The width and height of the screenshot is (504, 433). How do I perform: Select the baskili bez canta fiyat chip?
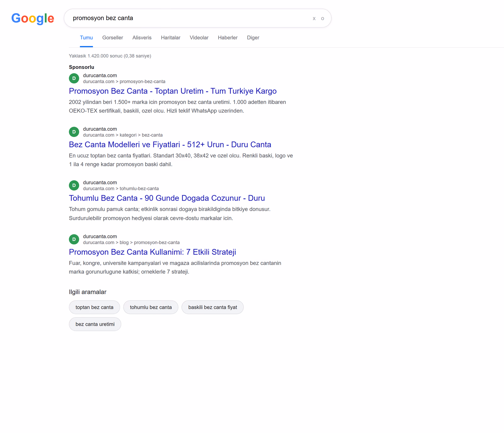213,307
